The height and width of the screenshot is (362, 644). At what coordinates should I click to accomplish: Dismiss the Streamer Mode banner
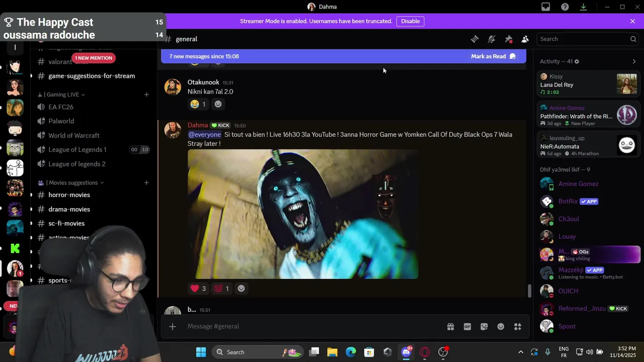coord(632,21)
